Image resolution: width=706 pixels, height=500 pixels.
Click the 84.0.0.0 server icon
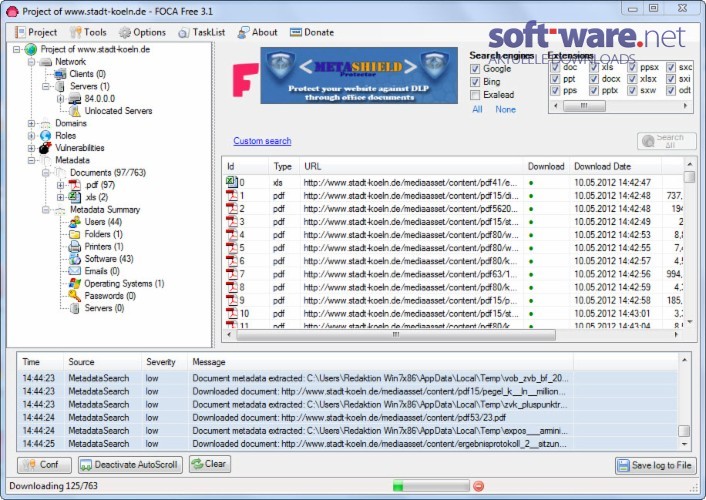(x=75, y=99)
